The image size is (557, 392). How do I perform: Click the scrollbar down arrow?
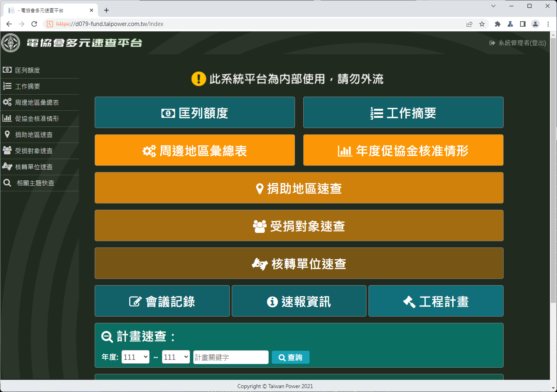coord(553,388)
